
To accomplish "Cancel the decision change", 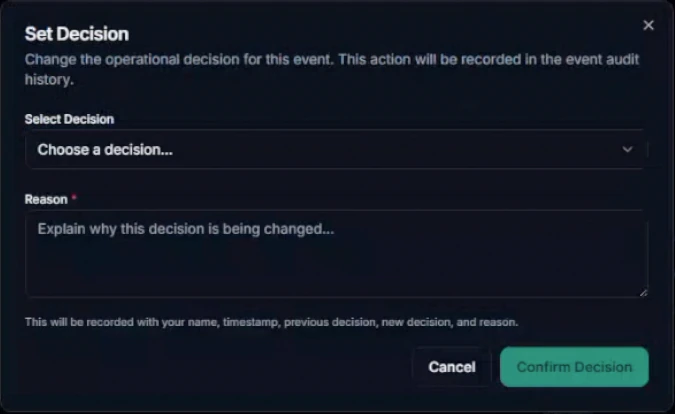I will [452, 367].
